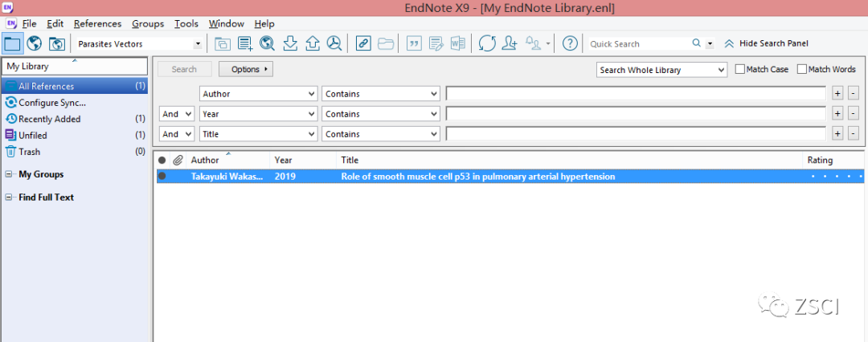Add search row with plus in Author row
This screenshot has width=868, height=342.
pos(838,93)
